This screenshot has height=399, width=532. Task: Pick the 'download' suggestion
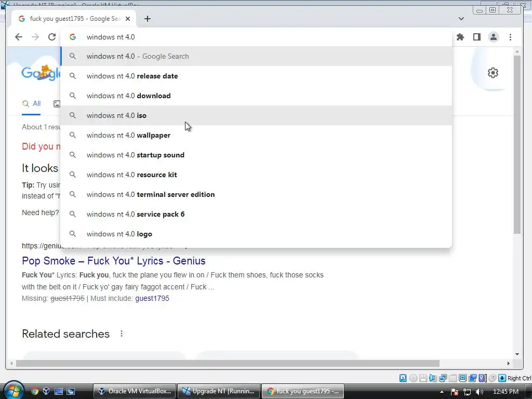pos(256,96)
